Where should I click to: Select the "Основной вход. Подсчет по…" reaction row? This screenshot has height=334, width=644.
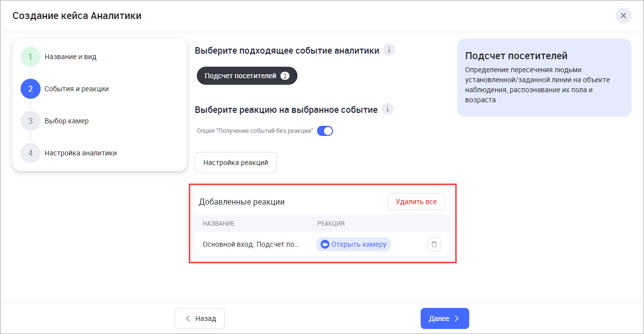click(250, 244)
